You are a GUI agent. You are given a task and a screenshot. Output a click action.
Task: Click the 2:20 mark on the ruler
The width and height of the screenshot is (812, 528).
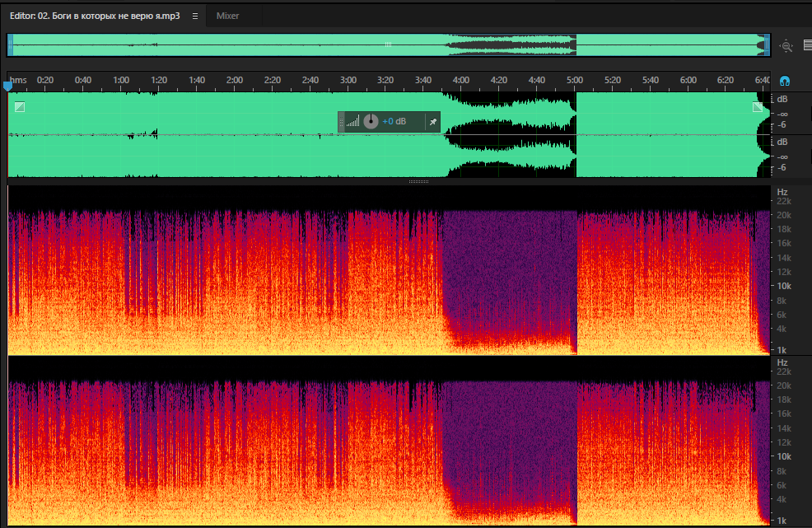[273, 80]
